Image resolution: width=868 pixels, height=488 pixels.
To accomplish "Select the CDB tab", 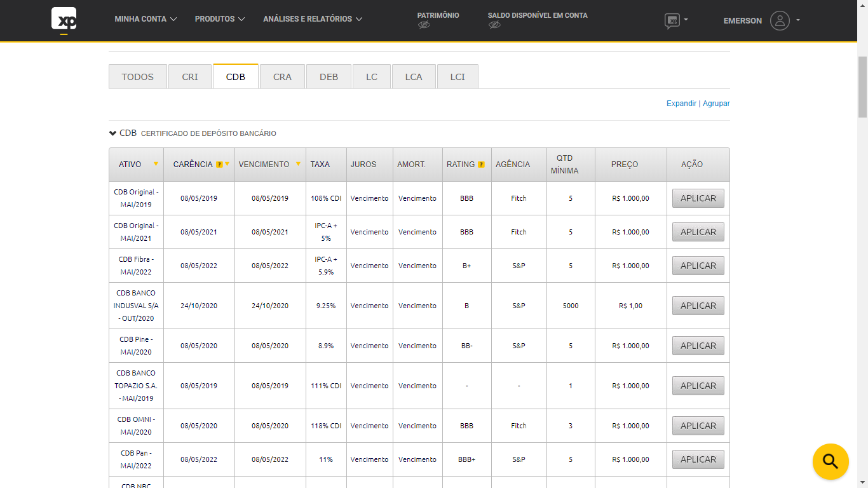I will tap(236, 77).
